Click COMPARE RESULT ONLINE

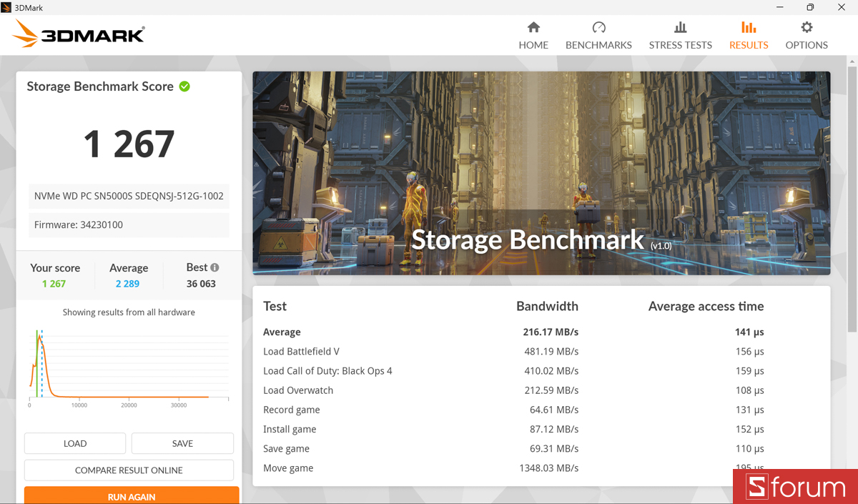pos(129,470)
